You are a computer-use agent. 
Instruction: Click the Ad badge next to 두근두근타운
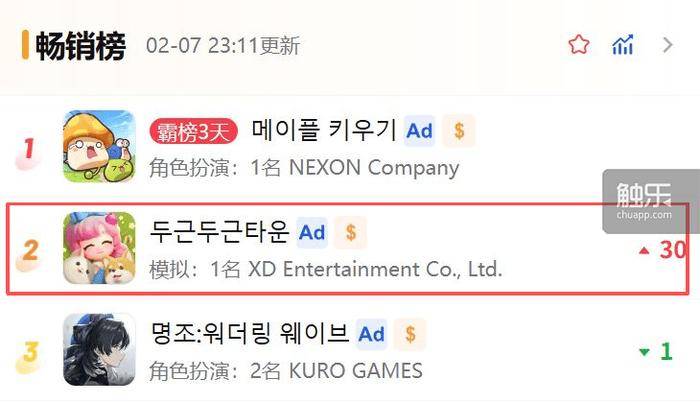click(312, 233)
